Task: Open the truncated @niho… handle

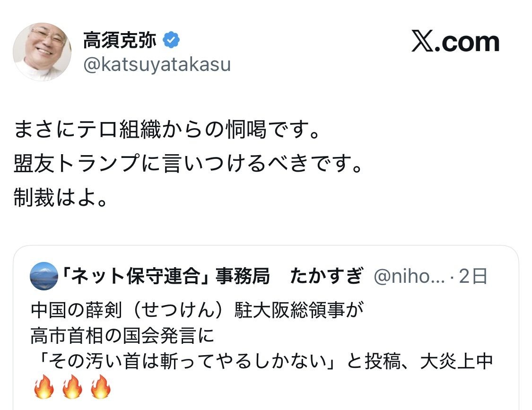Action: [409, 277]
